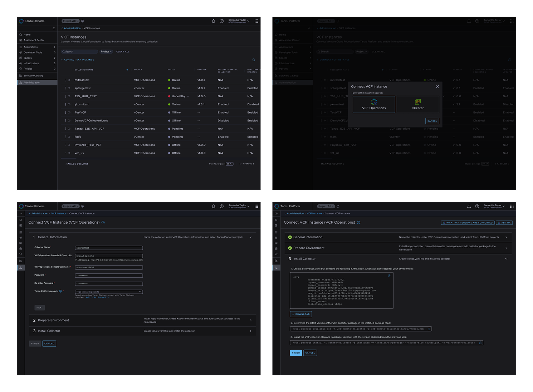Open the Project filter dropdown beside Search
Screen dimensions: 533x392
pos(106,51)
